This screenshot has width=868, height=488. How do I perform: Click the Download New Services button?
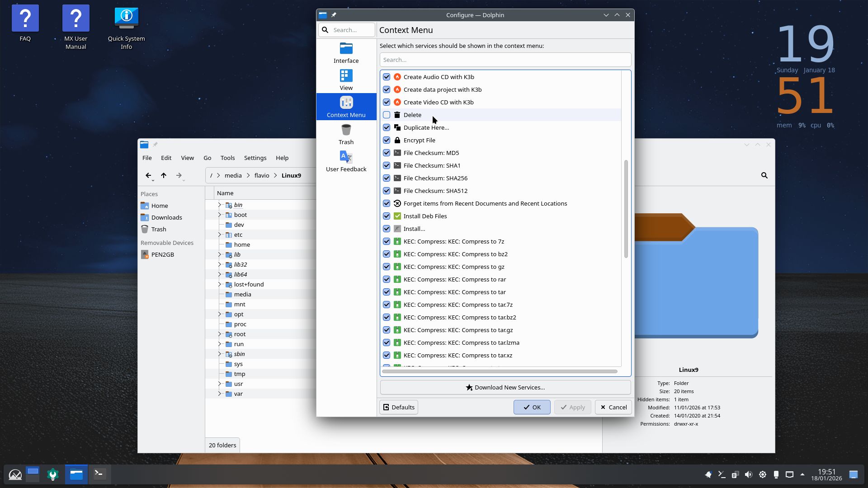click(x=505, y=387)
